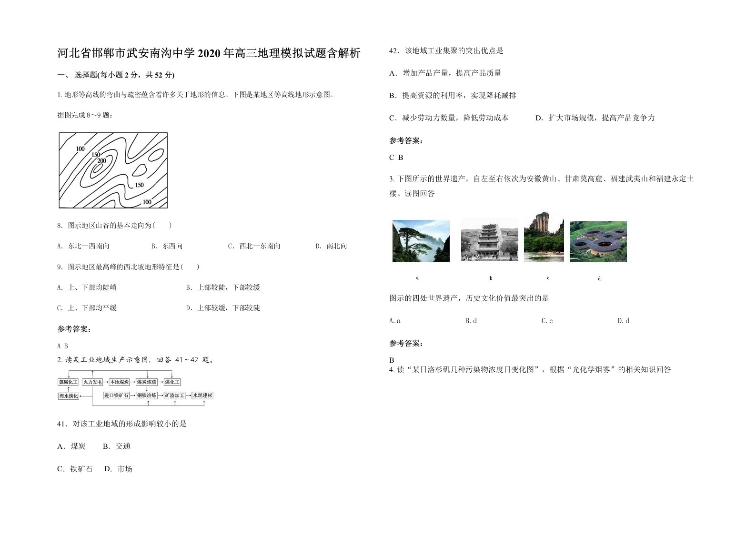Click the 火力发电 box in the flow diagram

pos(92,382)
